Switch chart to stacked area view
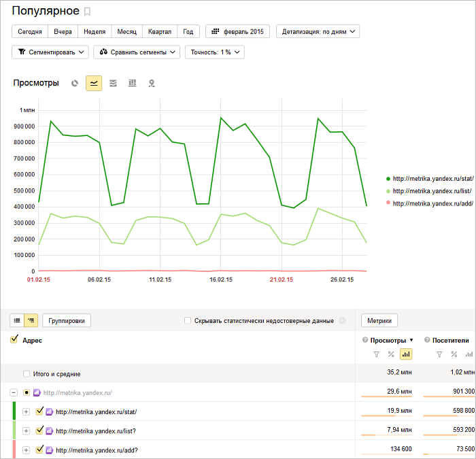Screen dimensions: 476x459 click(x=114, y=83)
